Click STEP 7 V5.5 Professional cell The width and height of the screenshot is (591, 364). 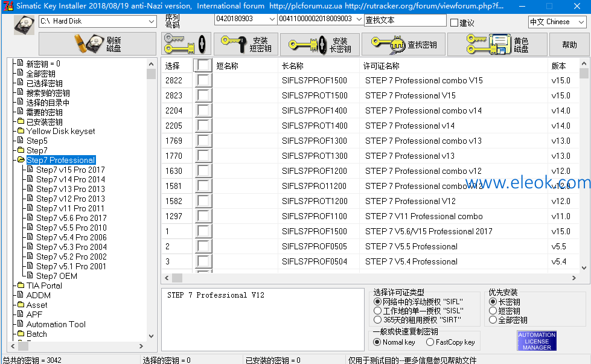(x=411, y=246)
